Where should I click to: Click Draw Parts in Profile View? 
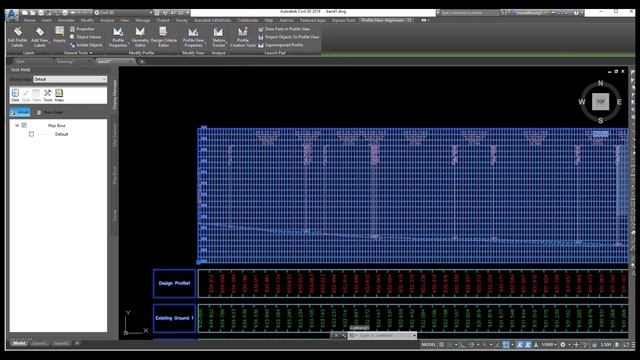click(284, 29)
